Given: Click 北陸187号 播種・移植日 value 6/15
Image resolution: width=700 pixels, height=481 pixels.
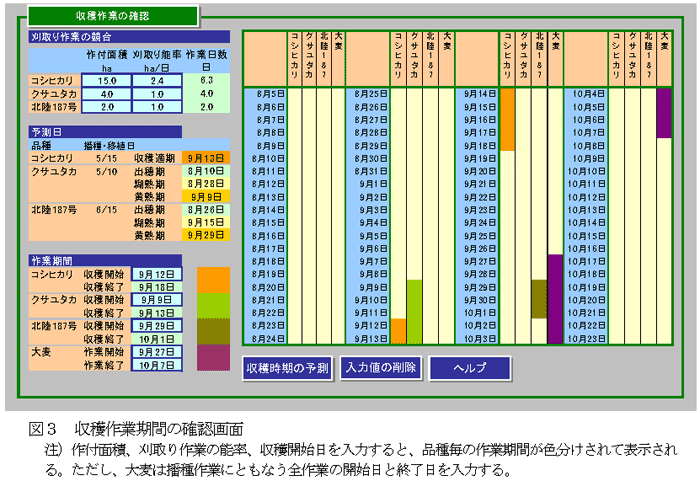Looking at the screenshot, I should 106,209.
